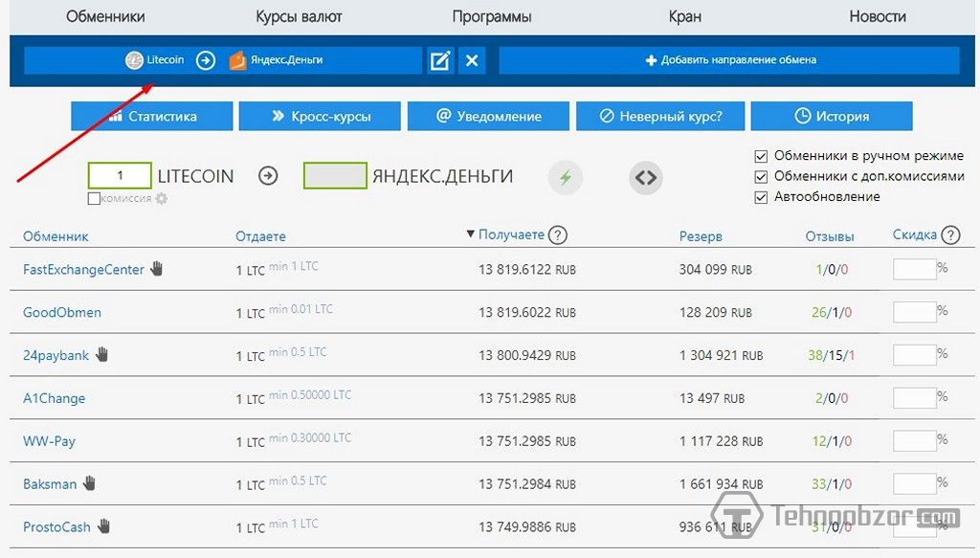This screenshot has height=558, width=980.
Task: Toggle the комиссия checkbox
Action: pos(94,199)
